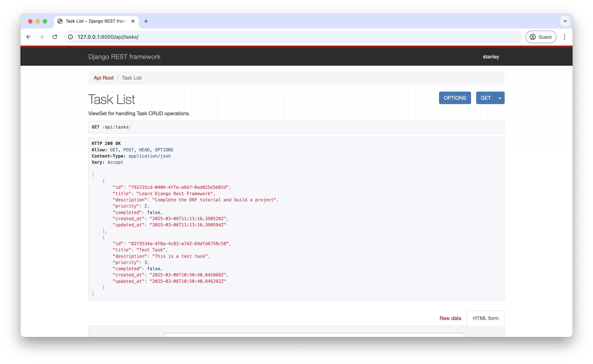The width and height of the screenshot is (593, 364).
Task: Click the GET /api/tasks/ request line
Action: click(x=111, y=127)
